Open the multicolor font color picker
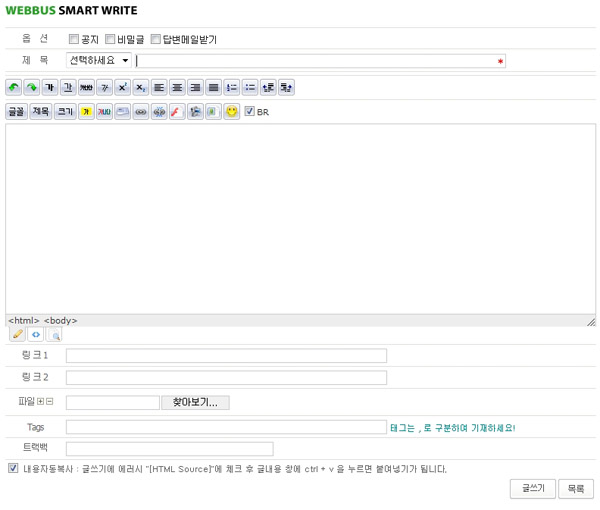 click(x=104, y=112)
